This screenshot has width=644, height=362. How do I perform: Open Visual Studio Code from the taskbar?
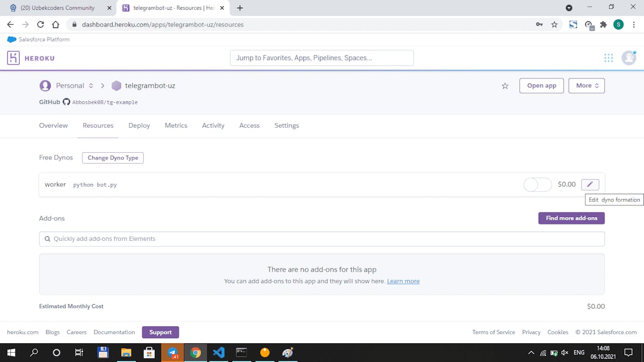point(219,353)
